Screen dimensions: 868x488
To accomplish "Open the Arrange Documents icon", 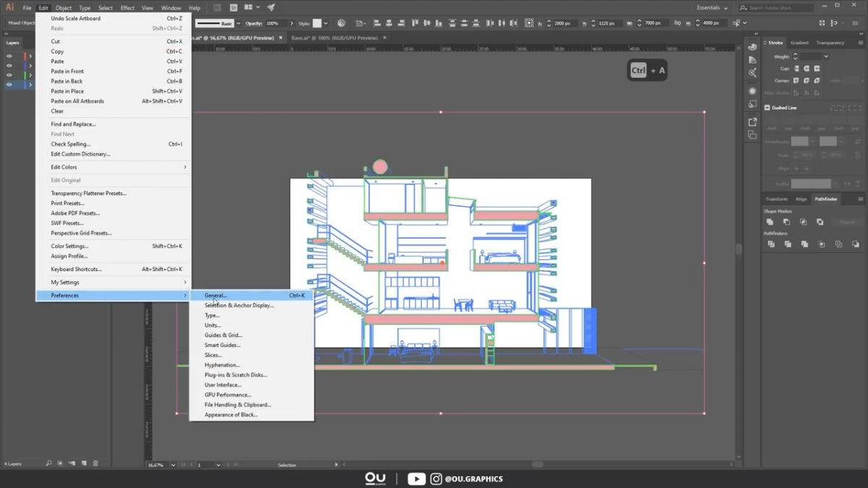I will tap(248, 7).
